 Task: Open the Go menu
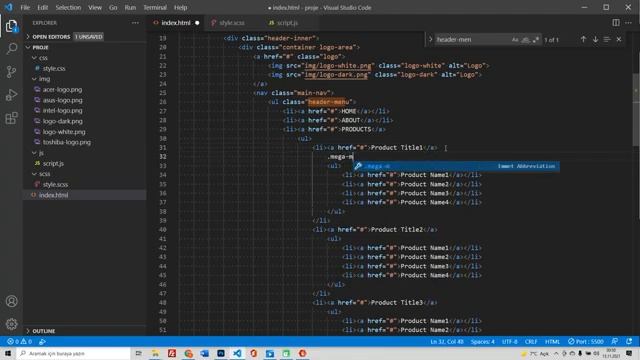coord(113,7)
